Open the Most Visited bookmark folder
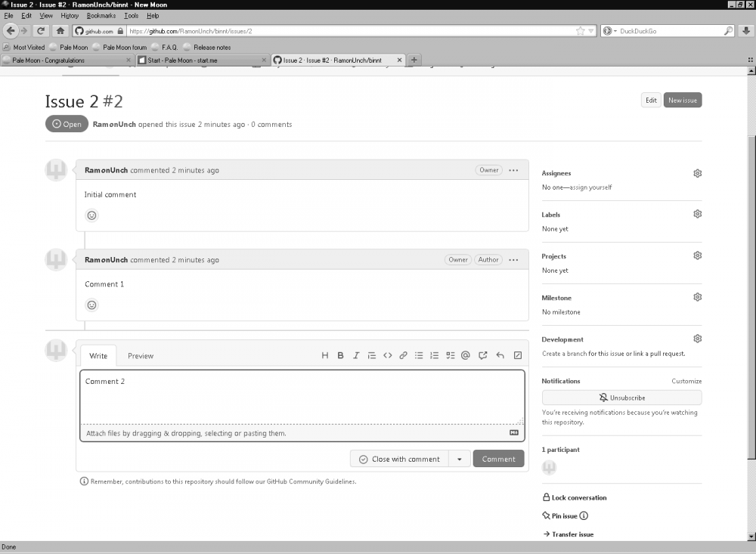This screenshot has height=554, width=756. coord(24,48)
